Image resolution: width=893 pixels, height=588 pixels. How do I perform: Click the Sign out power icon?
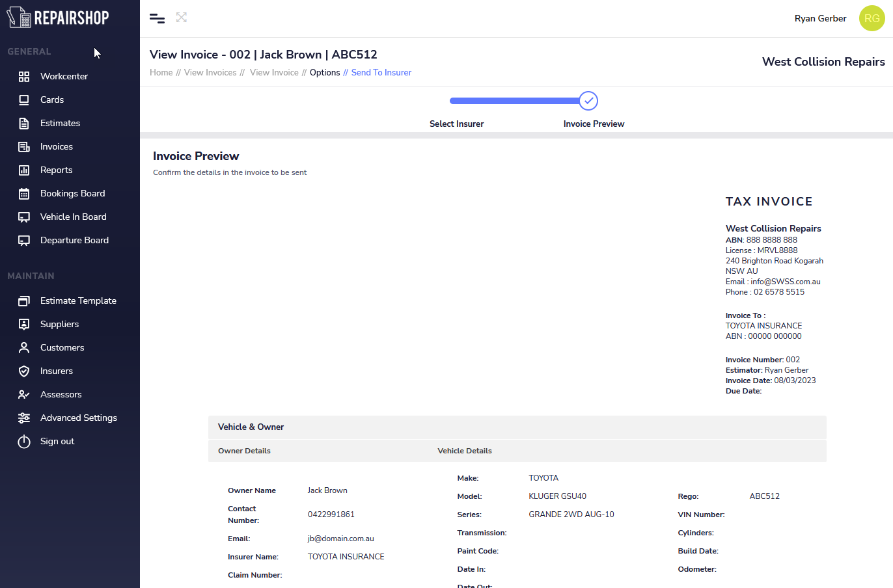coord(24,442)
